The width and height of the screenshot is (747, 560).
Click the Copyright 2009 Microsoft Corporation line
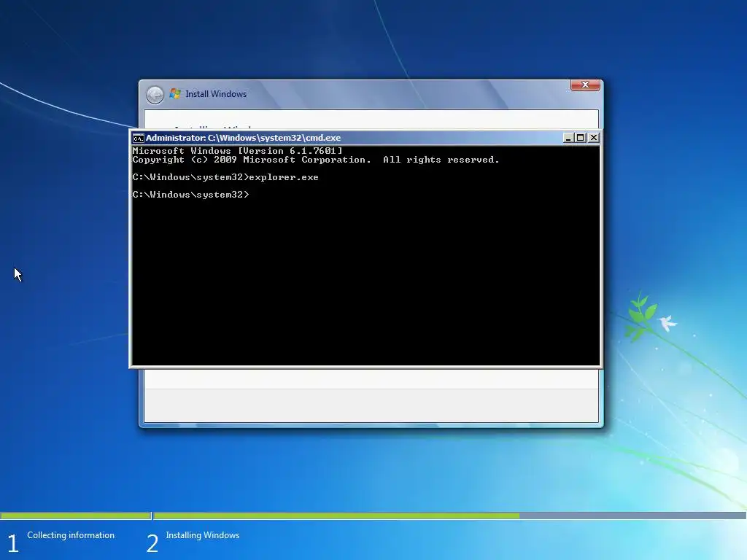[x=316, y=160]
